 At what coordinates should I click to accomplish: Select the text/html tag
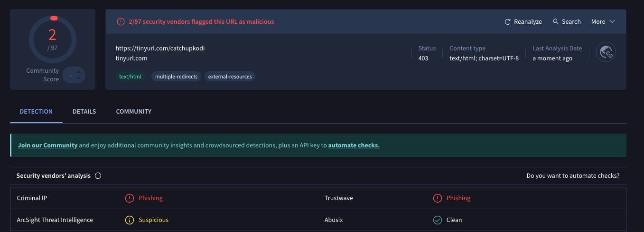(131, 77)
